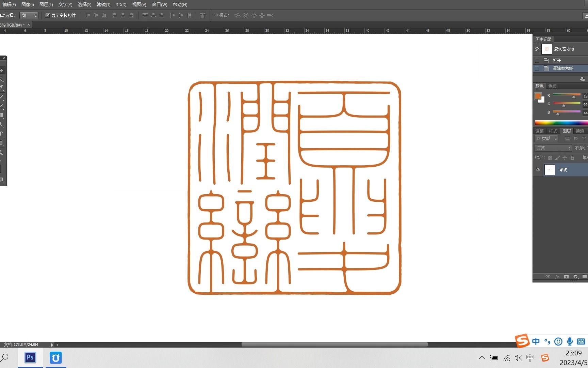Click the lock transparent pixels icon

(550, 158)
